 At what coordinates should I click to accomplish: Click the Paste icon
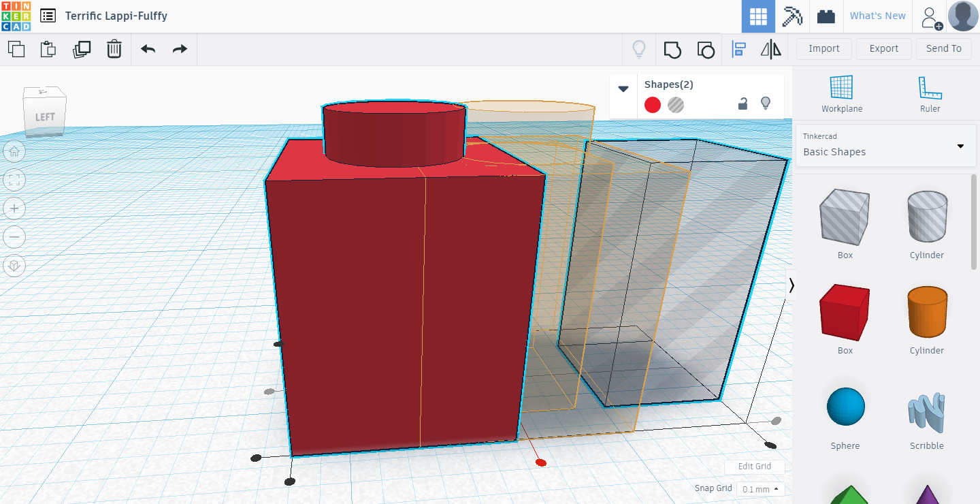pos(48,49)
